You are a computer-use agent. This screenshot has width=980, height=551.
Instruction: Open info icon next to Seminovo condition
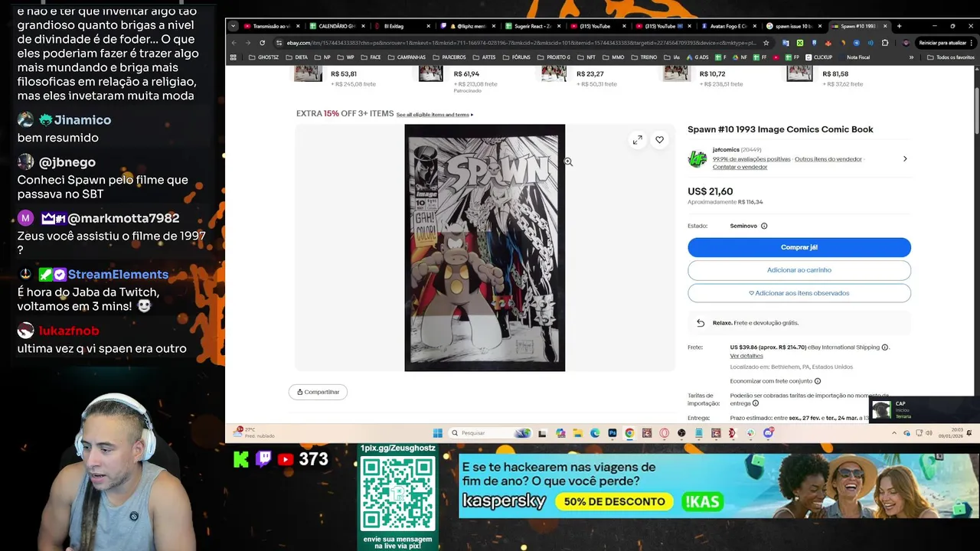(x=764, y=226)
